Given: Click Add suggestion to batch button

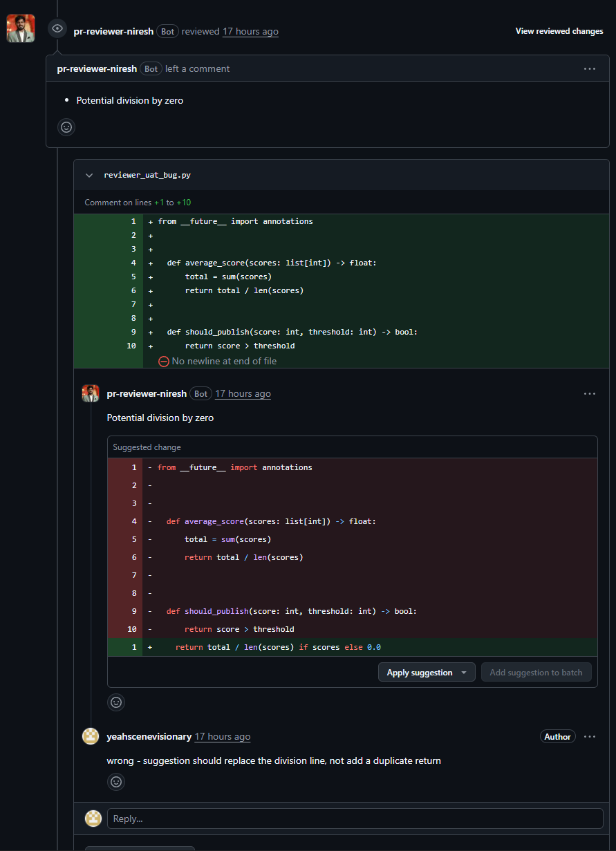Looking at the screenshot, I should coord(536,673).
